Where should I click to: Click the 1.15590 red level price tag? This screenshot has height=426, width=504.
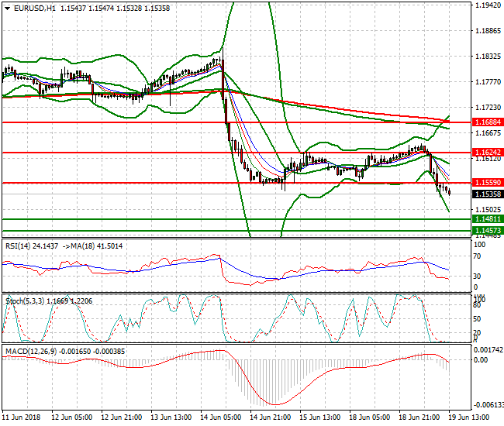tap(488, 183)
